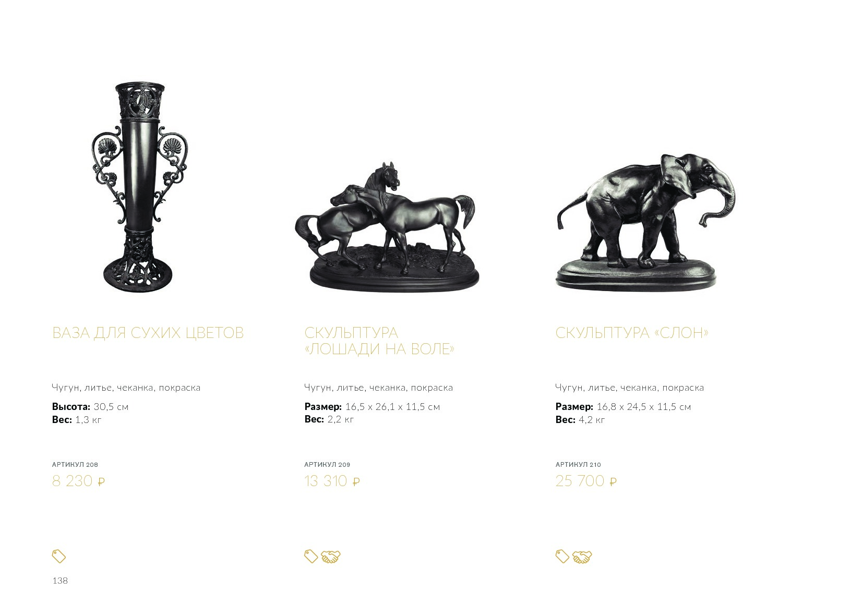863x616 pixels.
Task: Click the vase height 30,5 см text
Action: [x=111, y=407]
